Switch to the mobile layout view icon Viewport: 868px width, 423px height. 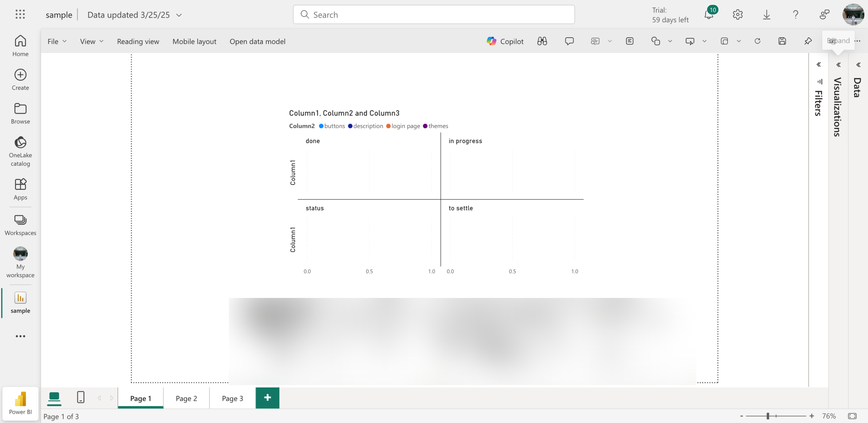81,397
